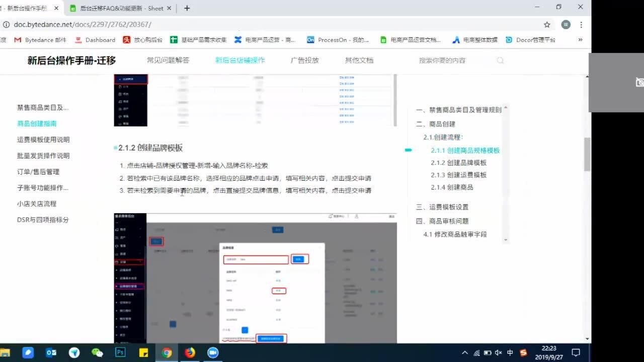Jump to 2.1.创建流程 in the outline

(443, 137)
